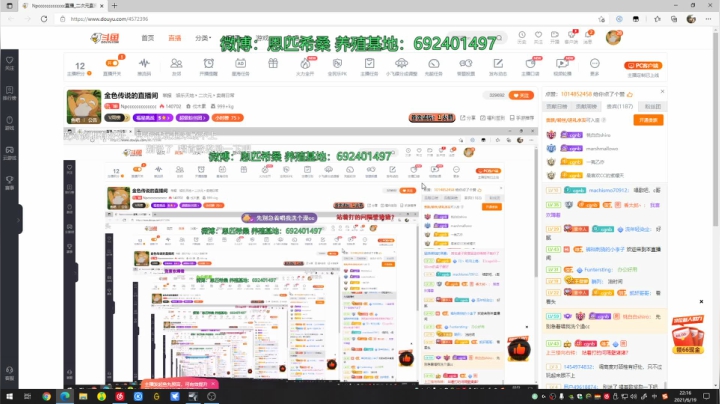
Task: Open the 首页 home nav item
Action: point(147,38)
